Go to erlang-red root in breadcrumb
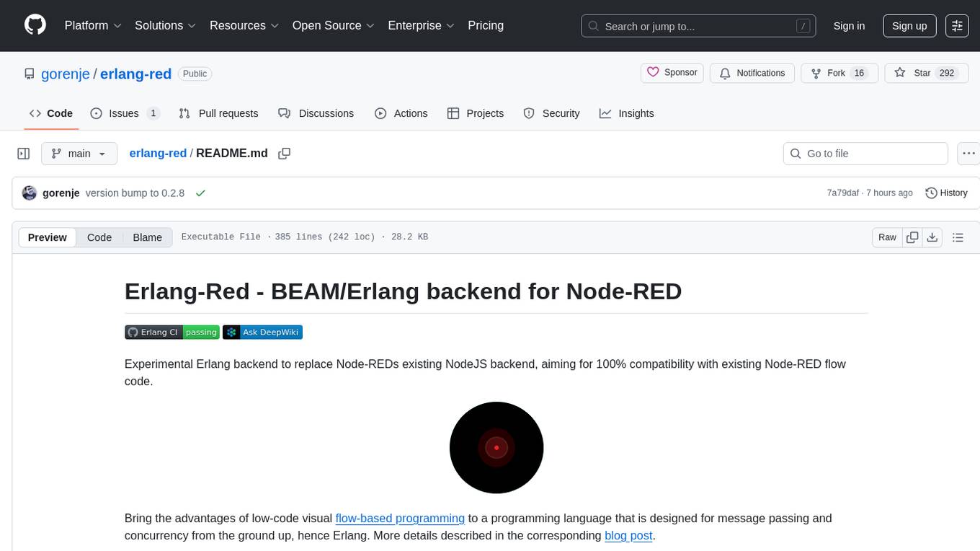 tap(158, 153)
